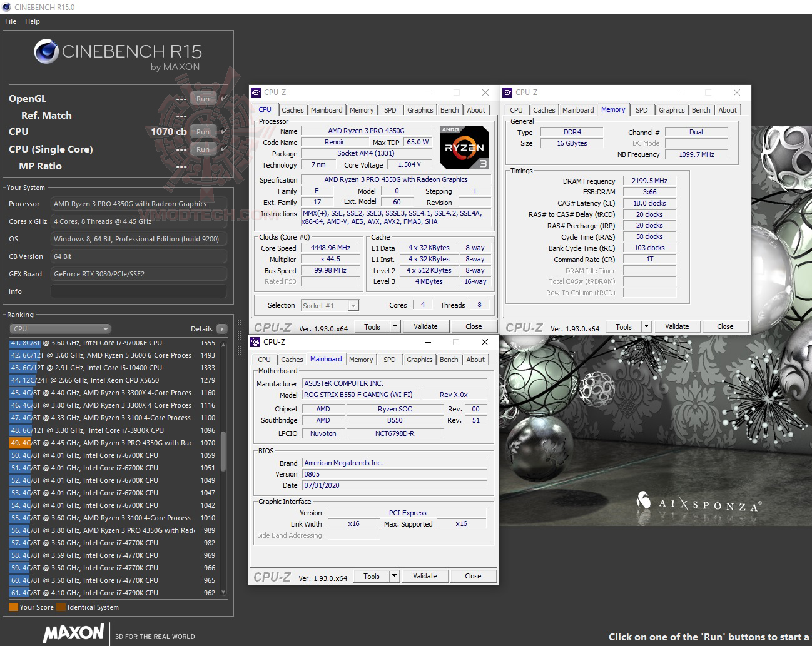Switch to Caches tab in CPU-Z CPU window
The image size is (812, 646).
point(292,110)
